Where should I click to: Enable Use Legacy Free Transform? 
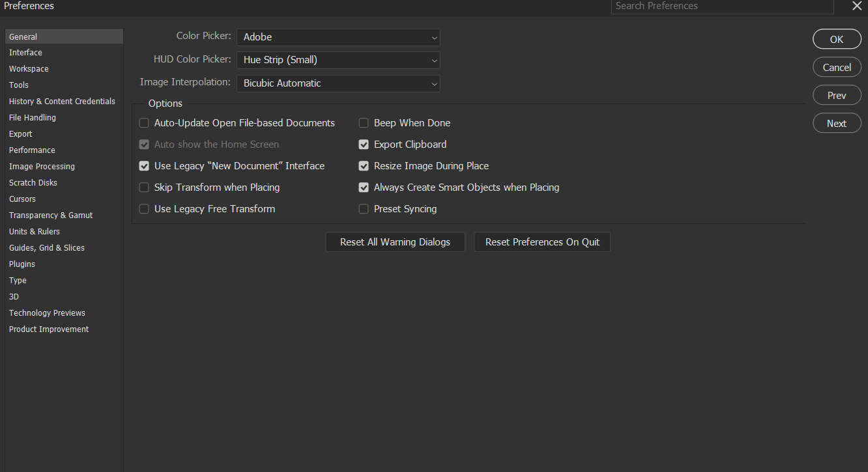[x=143, y=208]
